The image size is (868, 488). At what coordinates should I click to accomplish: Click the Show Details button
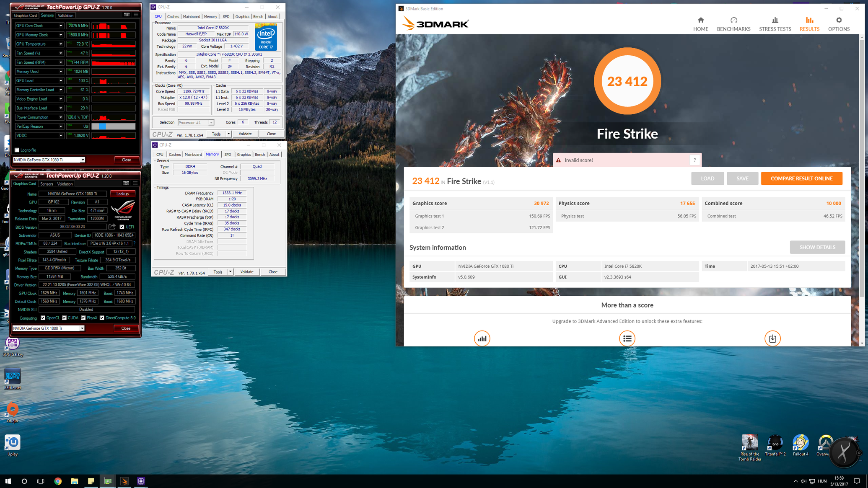(x=817, y=247)
